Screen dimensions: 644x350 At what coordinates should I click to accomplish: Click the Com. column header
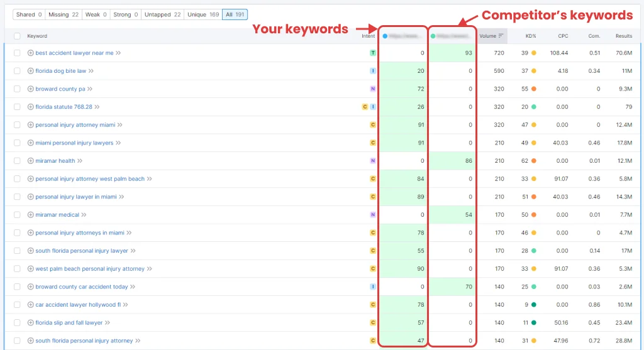click(x=594, y=36)
